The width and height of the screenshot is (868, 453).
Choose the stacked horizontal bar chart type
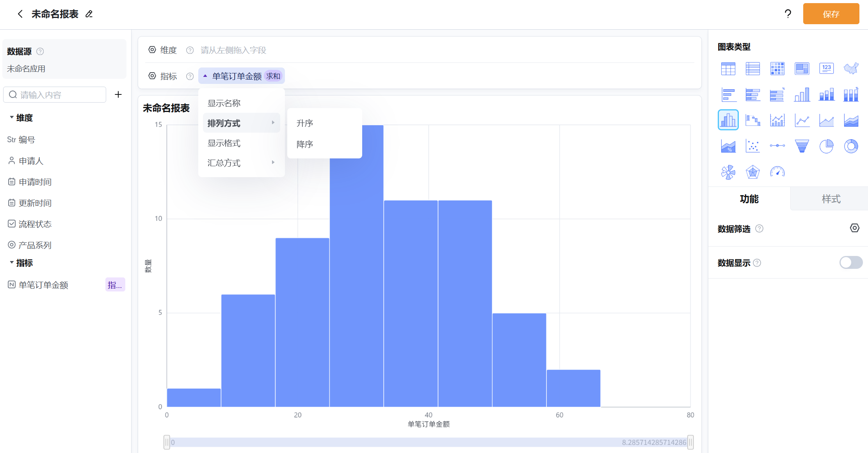[752, 94]
